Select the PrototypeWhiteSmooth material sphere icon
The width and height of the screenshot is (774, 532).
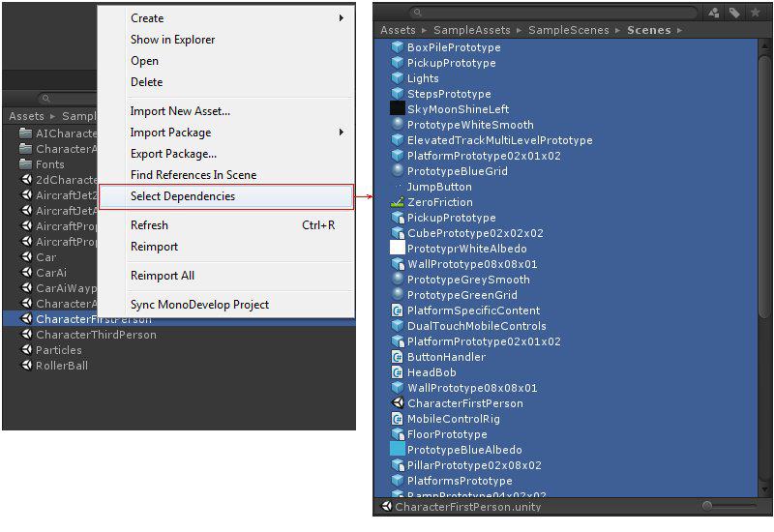(397, 125)
